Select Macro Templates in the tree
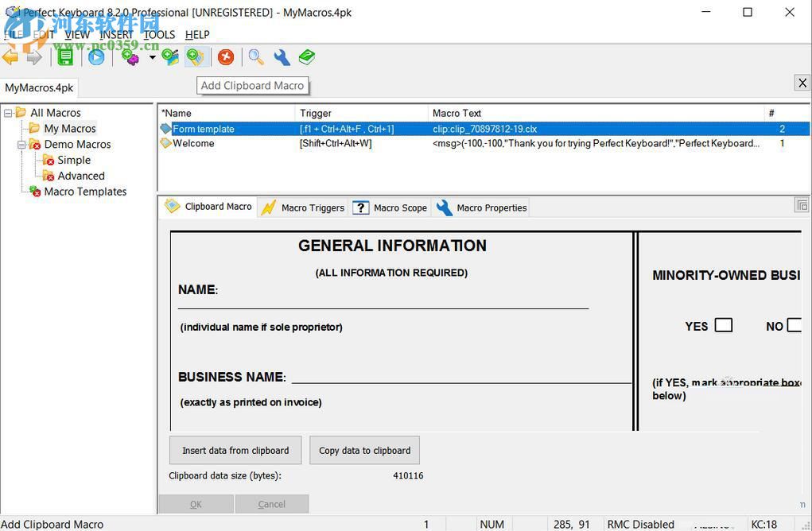The image size is (812, 531). click(85, 192)
